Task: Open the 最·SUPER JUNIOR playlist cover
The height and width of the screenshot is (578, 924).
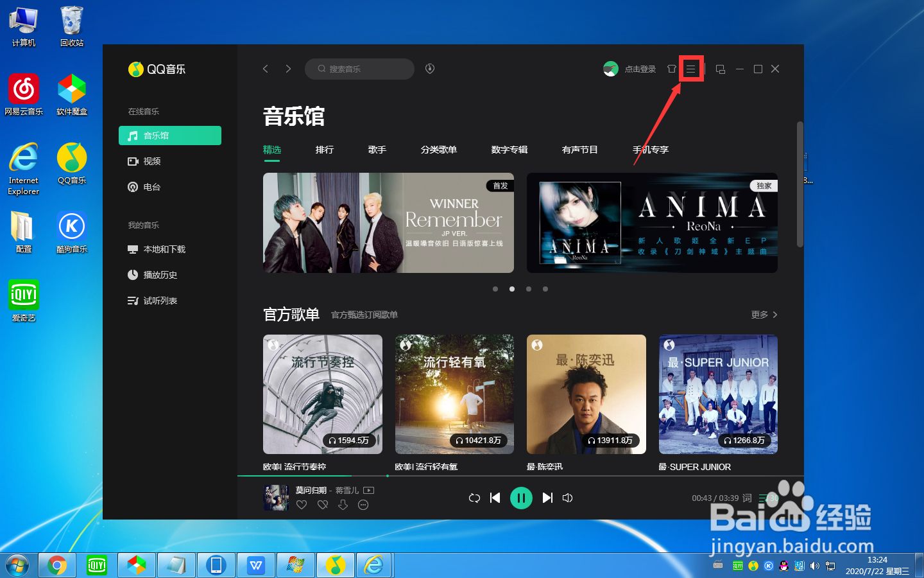Action: (x=718, y=394)
